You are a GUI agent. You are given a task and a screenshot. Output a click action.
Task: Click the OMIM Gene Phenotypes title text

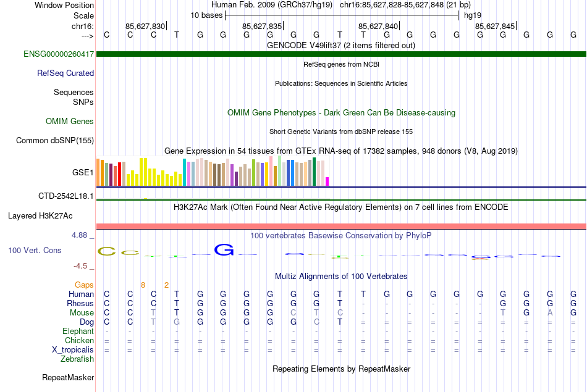tap(341, 112)
